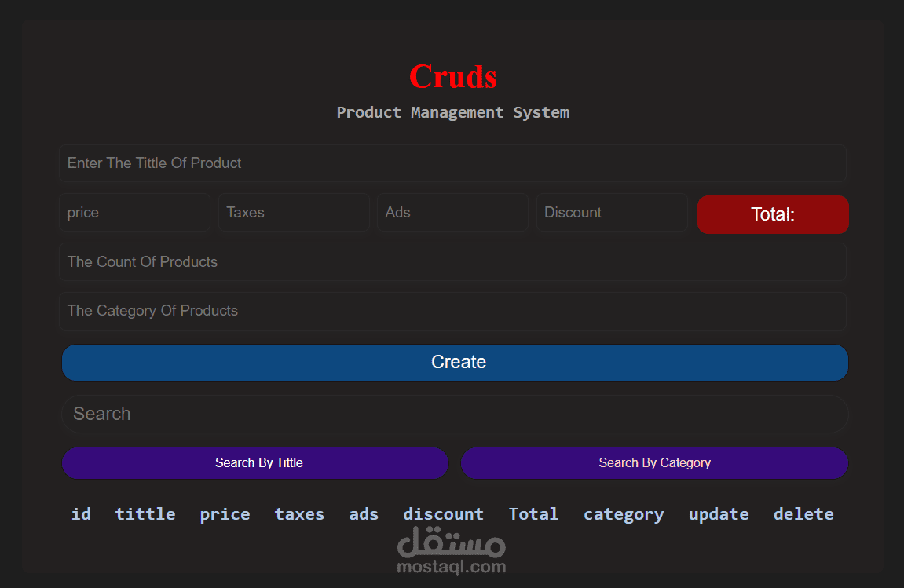Click the Enter The Tittle Of Product field
The image size is (904, 588).
[452, 163]
